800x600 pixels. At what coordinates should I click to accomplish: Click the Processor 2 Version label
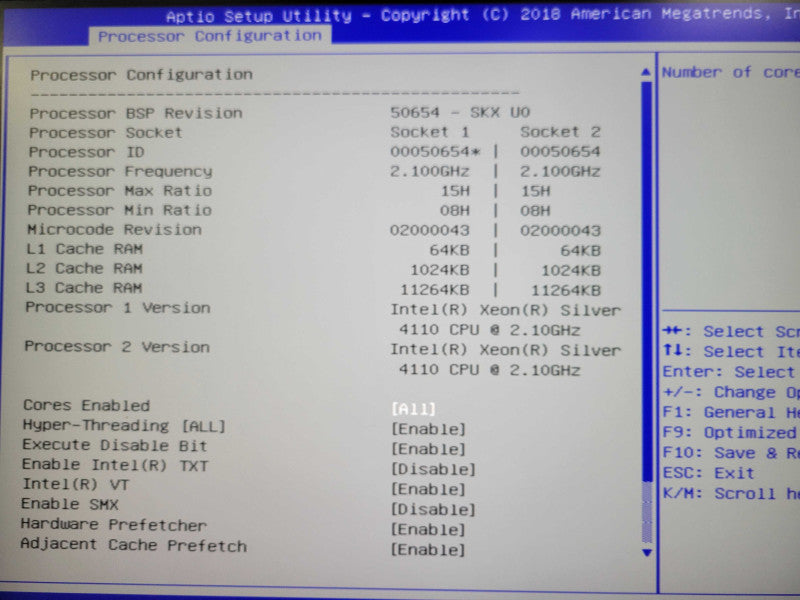click(117, 347)
